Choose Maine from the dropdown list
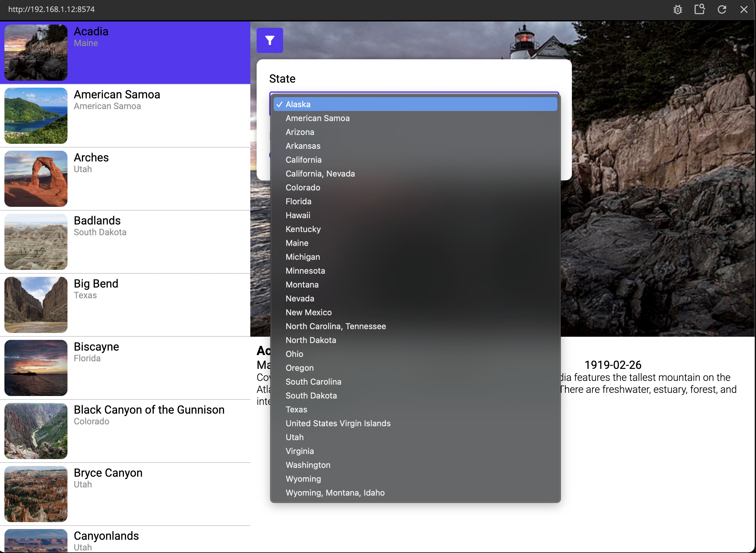This screenshot has width=756, height=553. tap(415, 243)
